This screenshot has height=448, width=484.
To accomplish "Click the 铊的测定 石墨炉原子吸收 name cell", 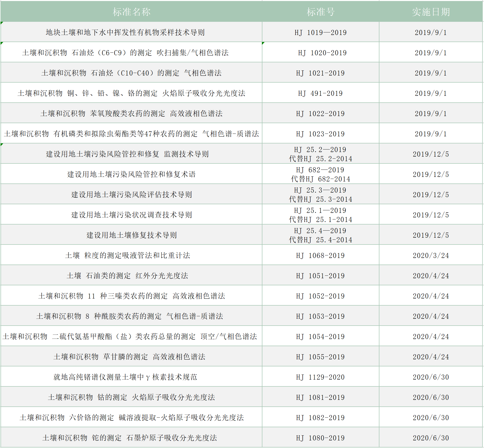I will tap(129, 438).
